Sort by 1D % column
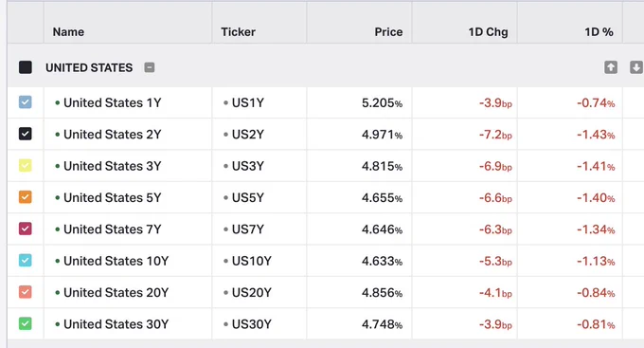644x348 pixels. point(599,31)
